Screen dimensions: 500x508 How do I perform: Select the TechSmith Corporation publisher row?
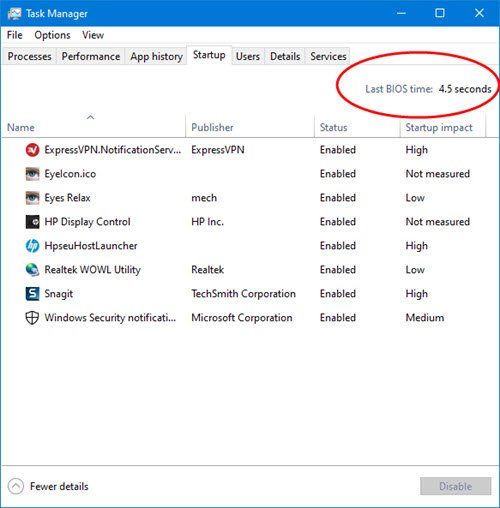tap(243, 294)
